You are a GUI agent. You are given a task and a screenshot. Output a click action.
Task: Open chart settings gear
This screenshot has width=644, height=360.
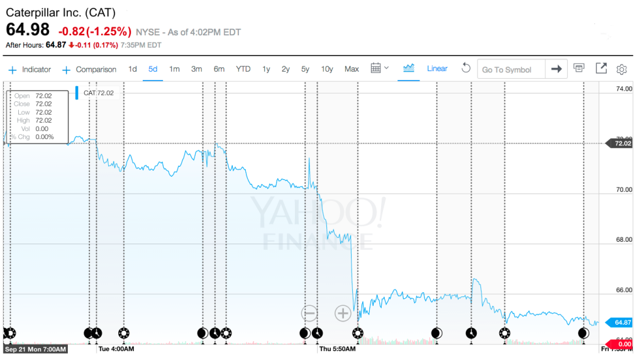(x=622, y=69)
